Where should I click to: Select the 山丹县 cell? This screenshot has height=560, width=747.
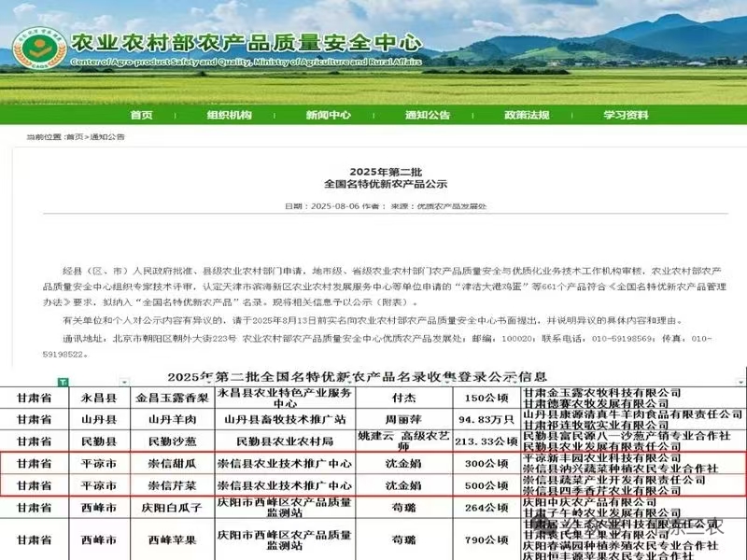[99, 419]
